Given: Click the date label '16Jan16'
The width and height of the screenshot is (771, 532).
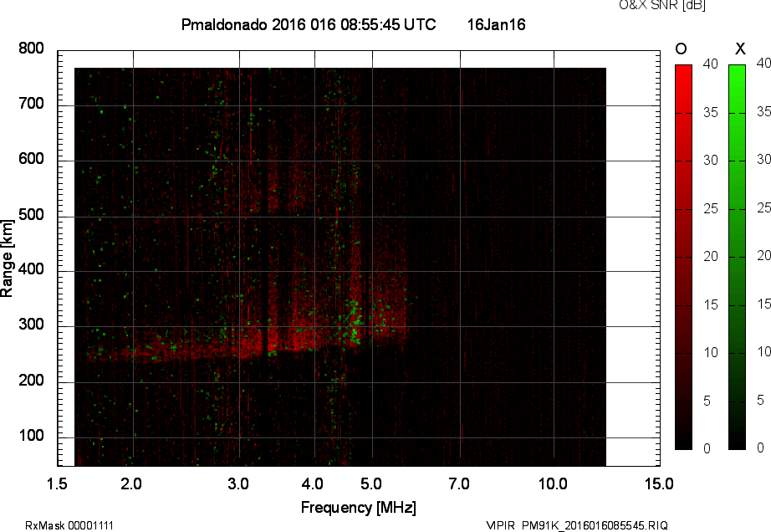Looking at the screenshot, I should 496,24.
